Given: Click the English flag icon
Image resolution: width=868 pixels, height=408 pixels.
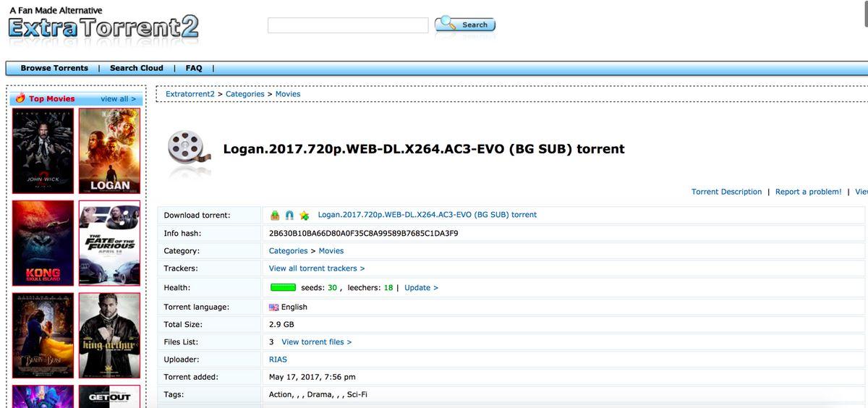Looking at the screenshot, I should (x=274, y=307).
